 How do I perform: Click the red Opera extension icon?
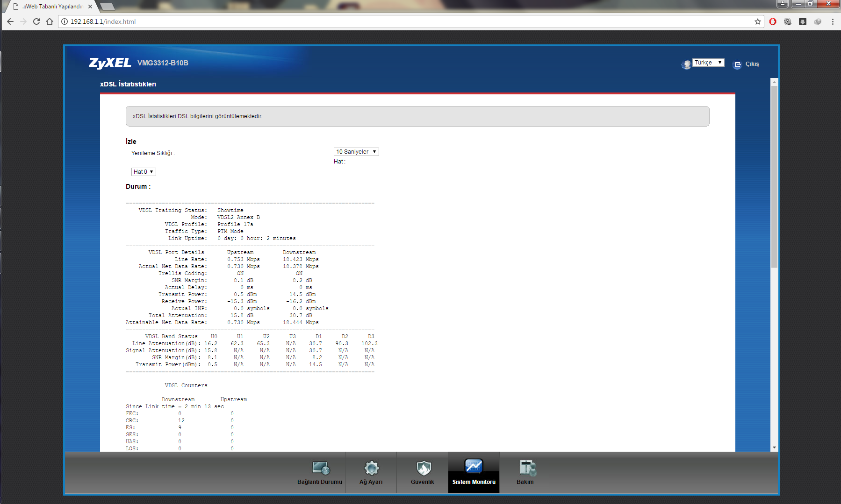(773, 21)
